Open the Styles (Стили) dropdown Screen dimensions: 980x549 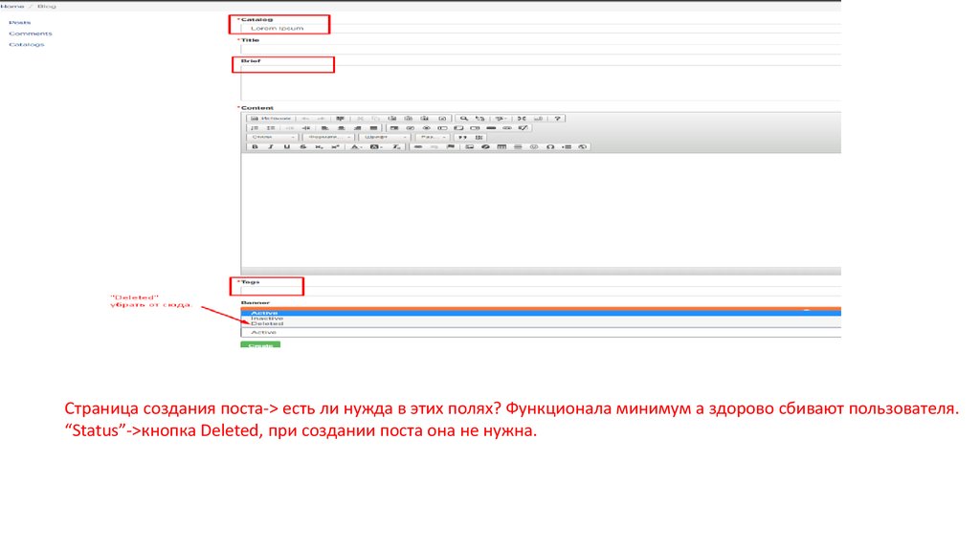tap(272, 137)
